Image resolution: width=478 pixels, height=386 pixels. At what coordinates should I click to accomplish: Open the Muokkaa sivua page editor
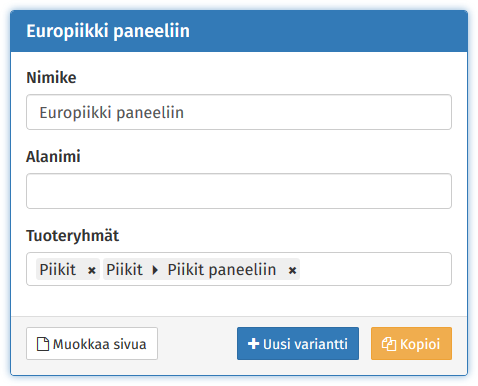coord(92,344)
